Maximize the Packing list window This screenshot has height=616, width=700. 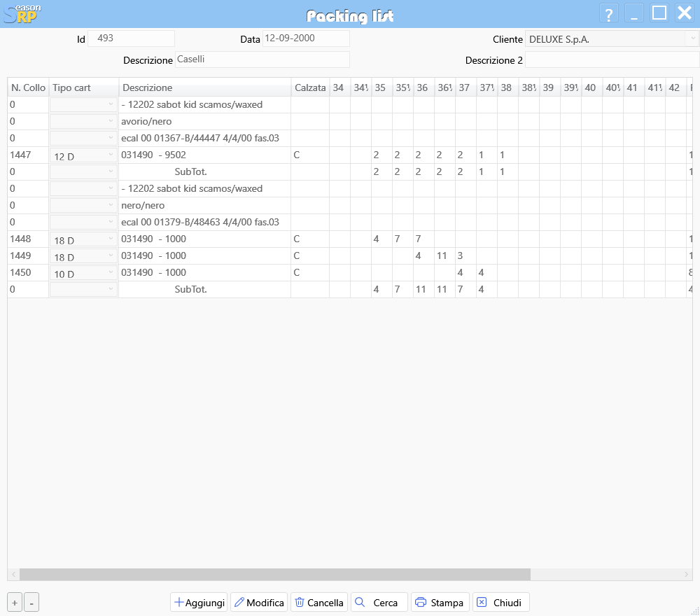pyautogui.click(x=659, y=13)
